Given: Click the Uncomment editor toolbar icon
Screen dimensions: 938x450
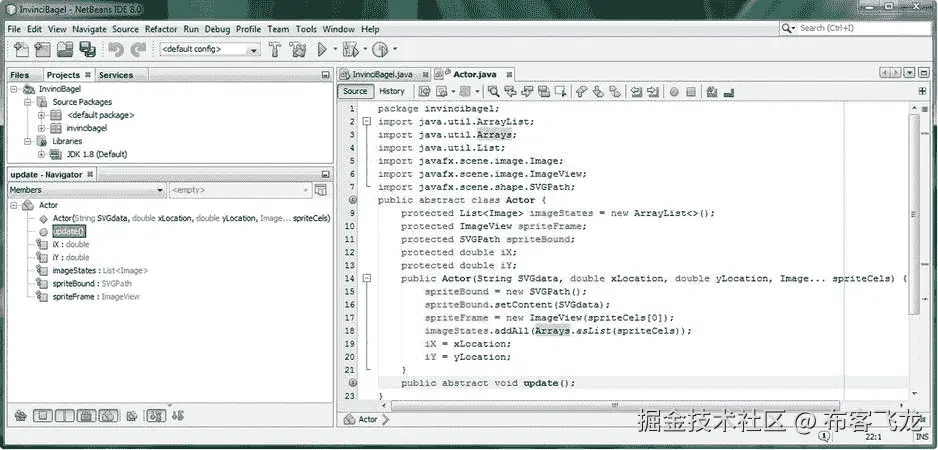Looking at the screenshot, I should click(729, 92).
